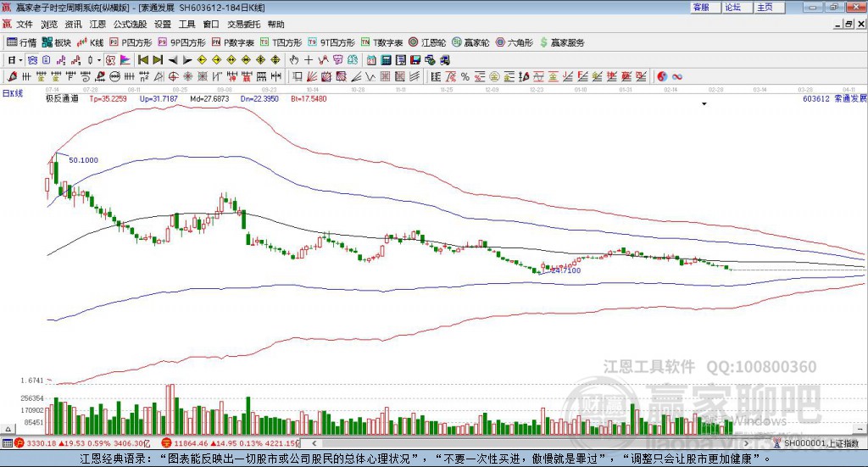Open the 浏览 menu
Viewport: 868px width, 467px height.
coord(48,25)
